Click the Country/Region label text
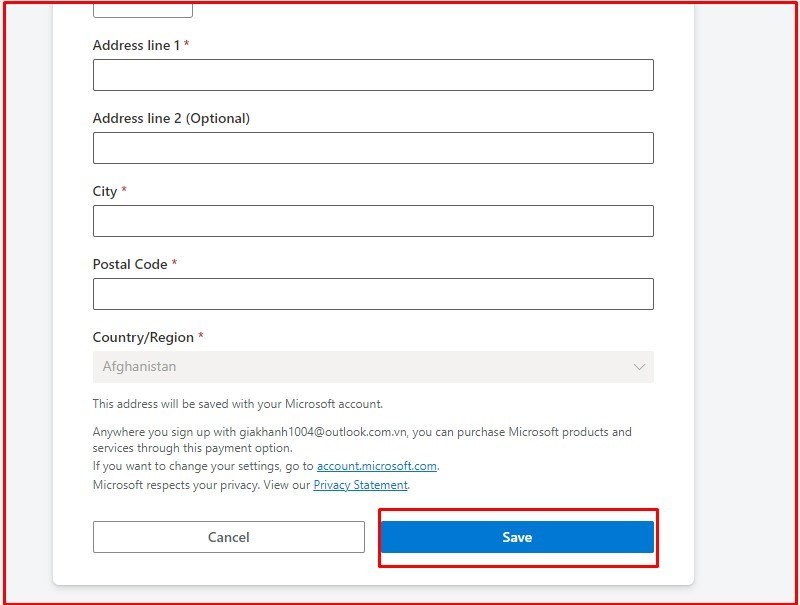This screenshot has height=605, width=800. (143, 337)
